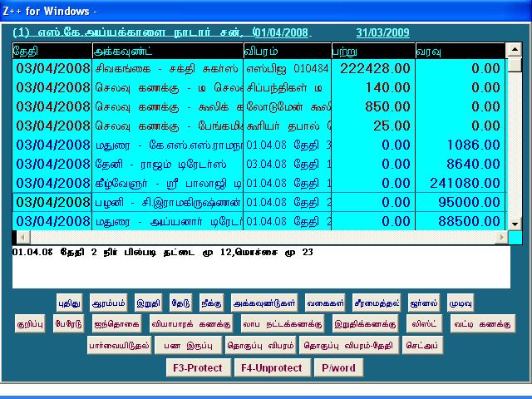Screen dimensions: 532x399
Task: Click the விபரம் column header
Action: [x=288, y=51]
